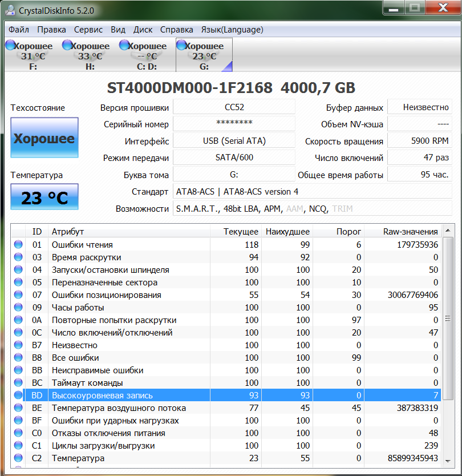Click the Порог column header

click(x=339, y=232)
